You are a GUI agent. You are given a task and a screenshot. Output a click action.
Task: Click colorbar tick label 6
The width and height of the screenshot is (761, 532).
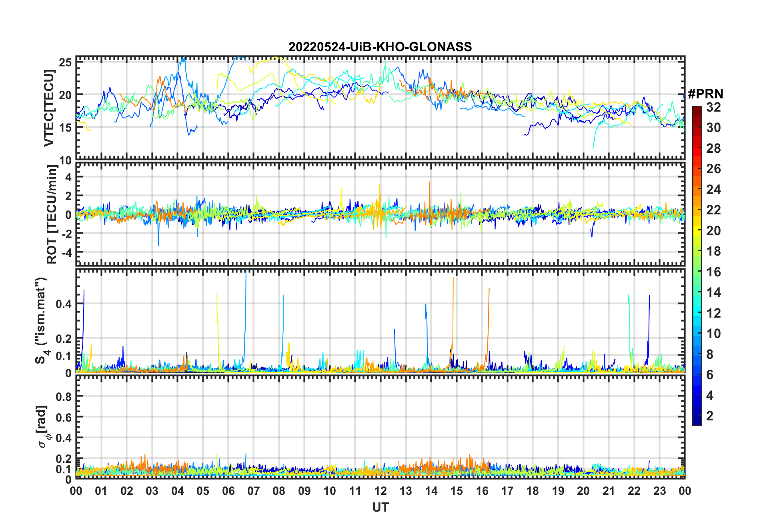(x=710, y=375)
